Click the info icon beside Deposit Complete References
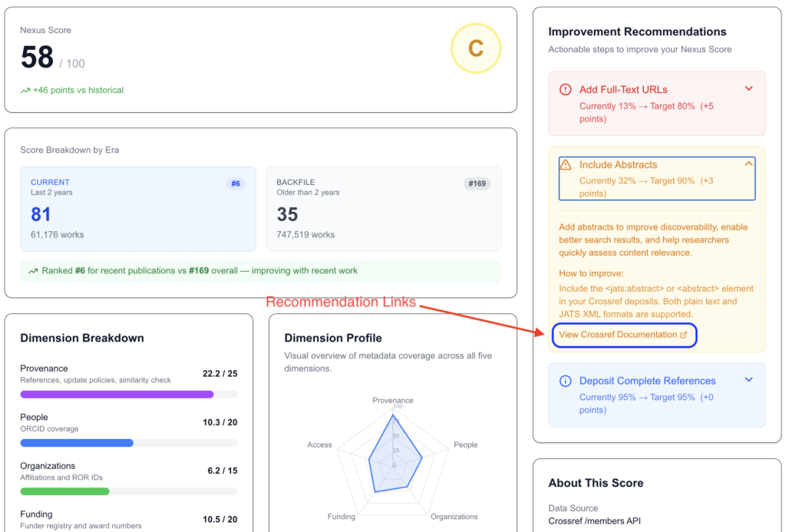 click(566, 381)
